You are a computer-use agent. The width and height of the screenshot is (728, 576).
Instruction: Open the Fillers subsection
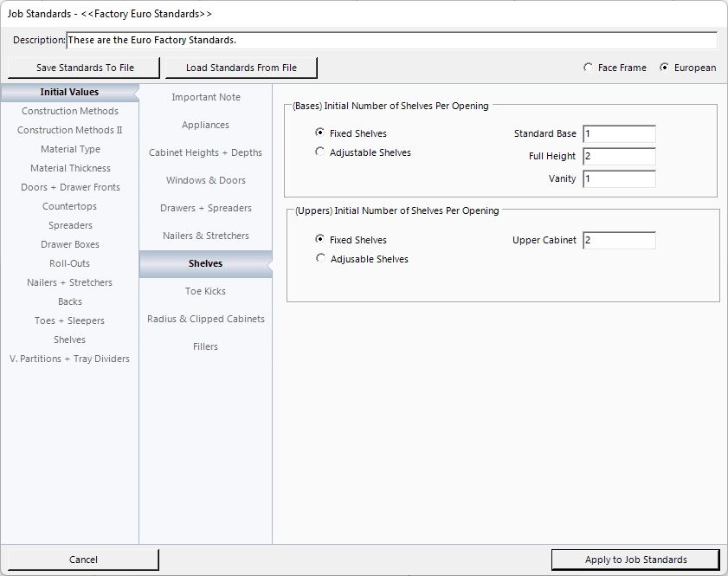205,346
